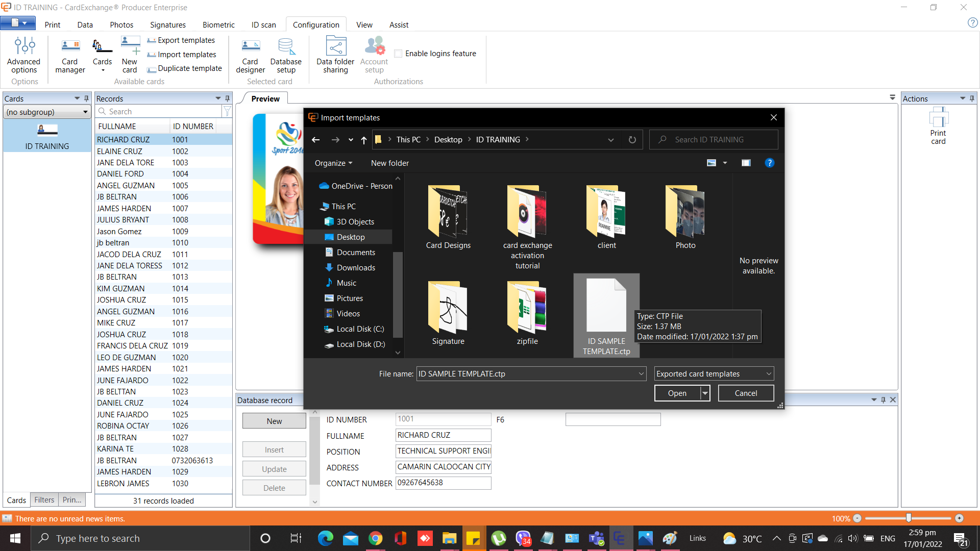
Task: Click the New database record button
Action: click(274, 421)
